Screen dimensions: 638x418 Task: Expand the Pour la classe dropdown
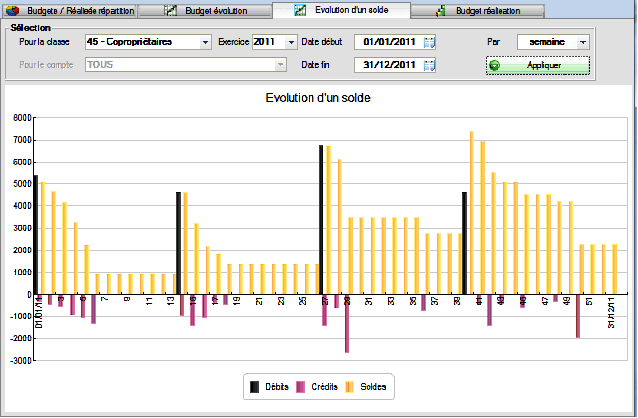205,42
